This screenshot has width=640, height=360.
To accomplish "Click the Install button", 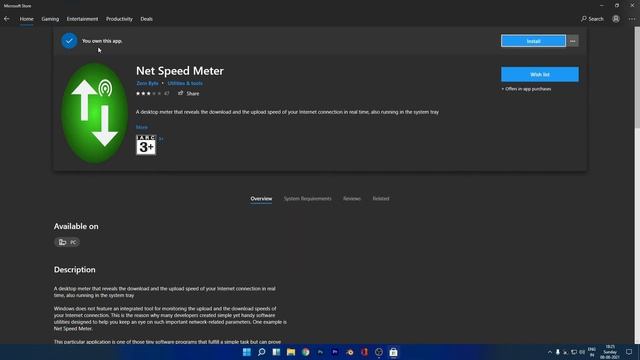I will 533,41.
